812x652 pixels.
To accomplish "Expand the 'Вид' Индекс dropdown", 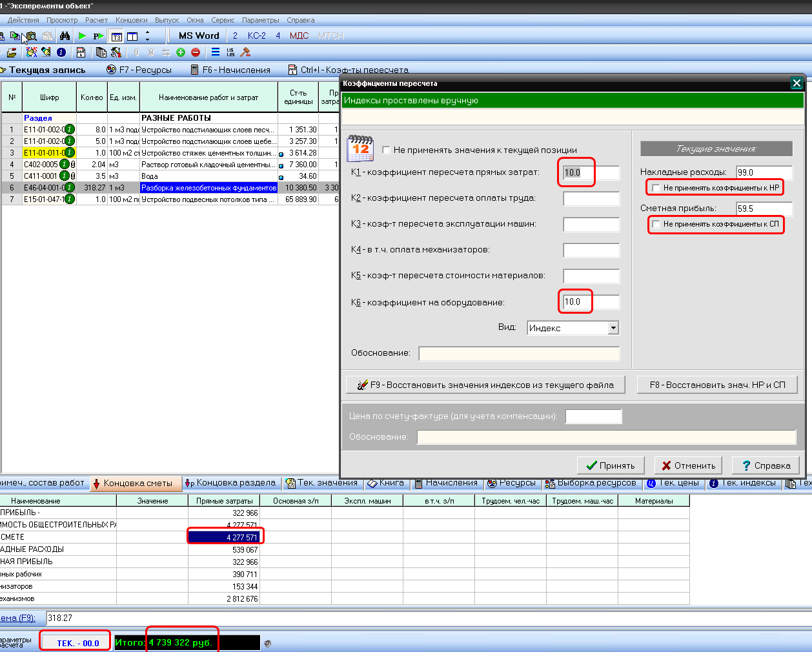I will click(613, 328).
